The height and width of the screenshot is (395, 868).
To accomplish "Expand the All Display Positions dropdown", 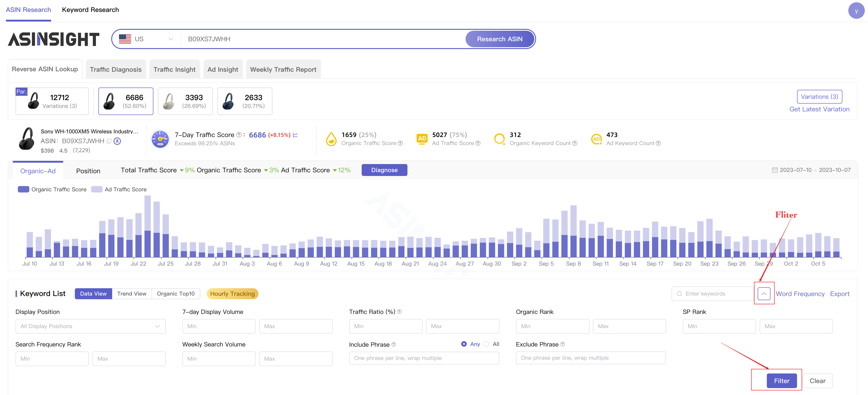I will (x=90, y=326).
